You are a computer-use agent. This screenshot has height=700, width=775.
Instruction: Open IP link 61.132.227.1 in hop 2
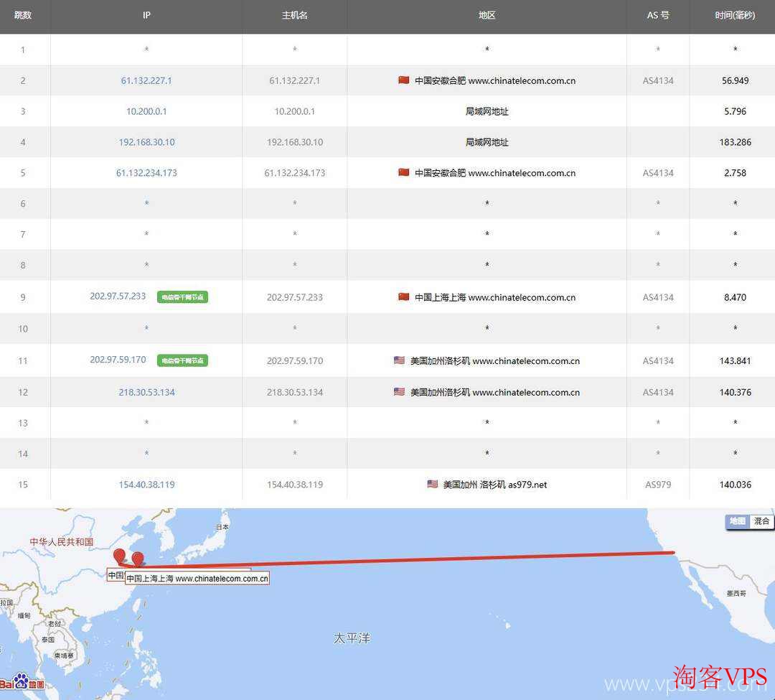click(x=146, y=80)
